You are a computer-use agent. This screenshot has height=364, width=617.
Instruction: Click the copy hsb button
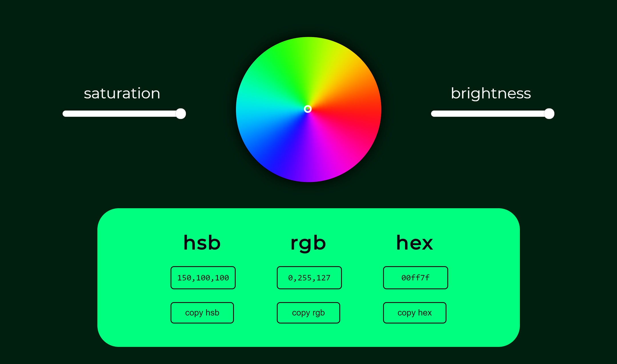202,313
